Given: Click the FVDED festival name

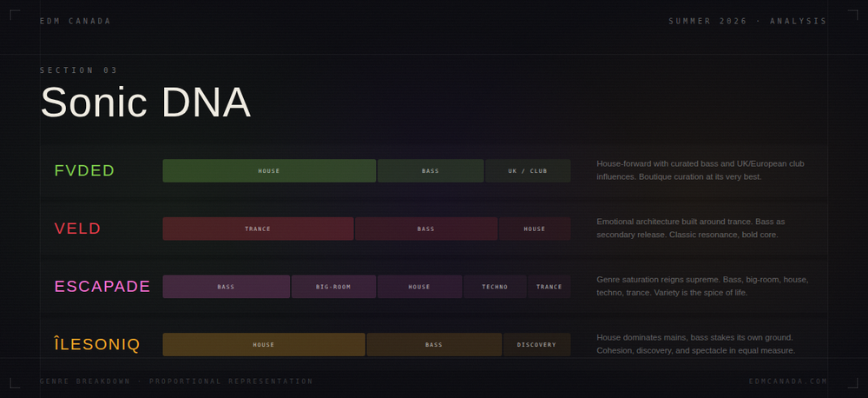Looking at the screenshot, I should [x=85, y=170].
